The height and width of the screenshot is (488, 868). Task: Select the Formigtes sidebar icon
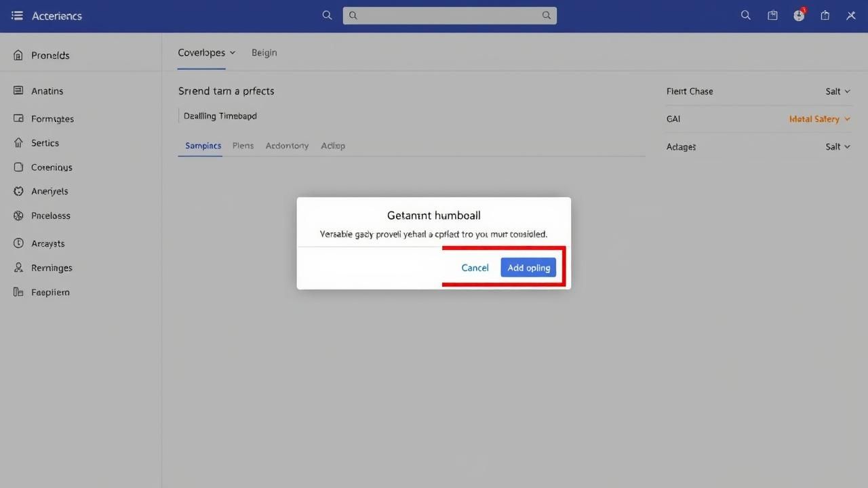point(18,119)
